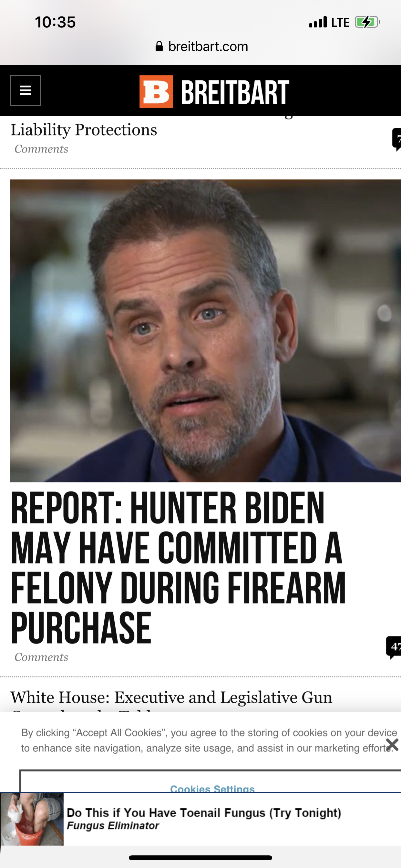Tap the Toenail Fungus ad headline
The width and height of the screenshot is (401, 868).
click(x=204, y=813)
